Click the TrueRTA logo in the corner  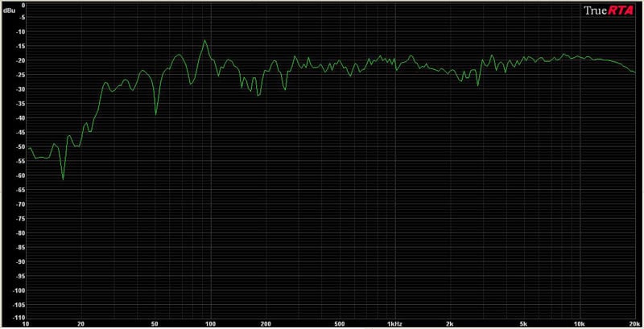[609, 11]
